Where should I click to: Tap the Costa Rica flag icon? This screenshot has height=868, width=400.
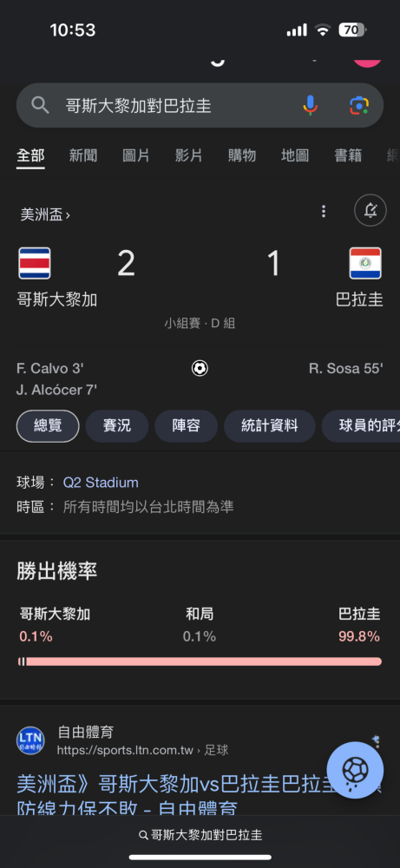tap(35, 263)
